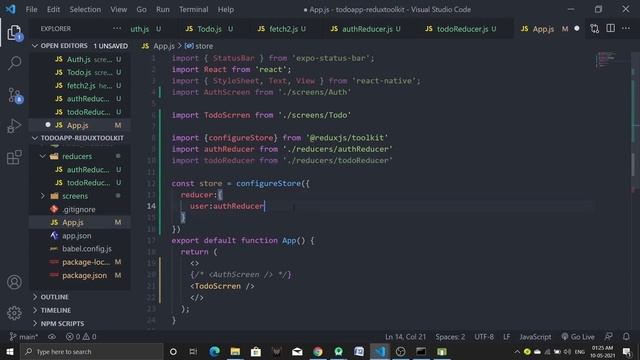Open the clock and date in the taskbar

tap(602, 351)
